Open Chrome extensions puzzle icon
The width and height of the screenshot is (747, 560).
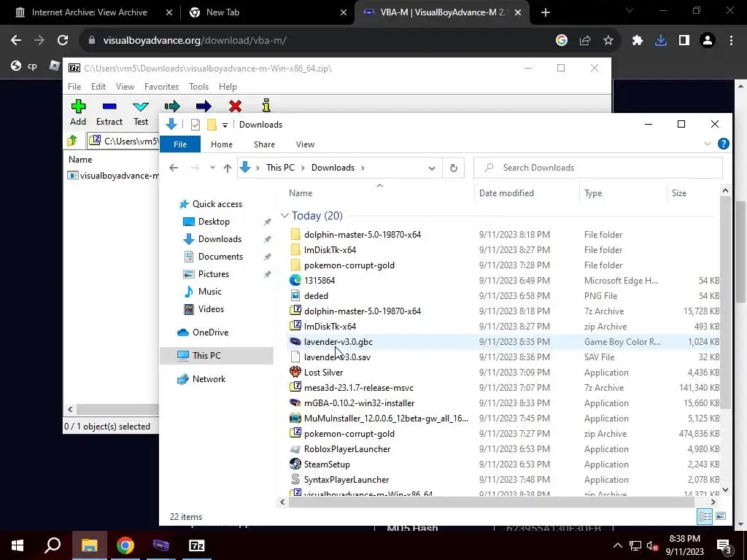pos(638,41)
